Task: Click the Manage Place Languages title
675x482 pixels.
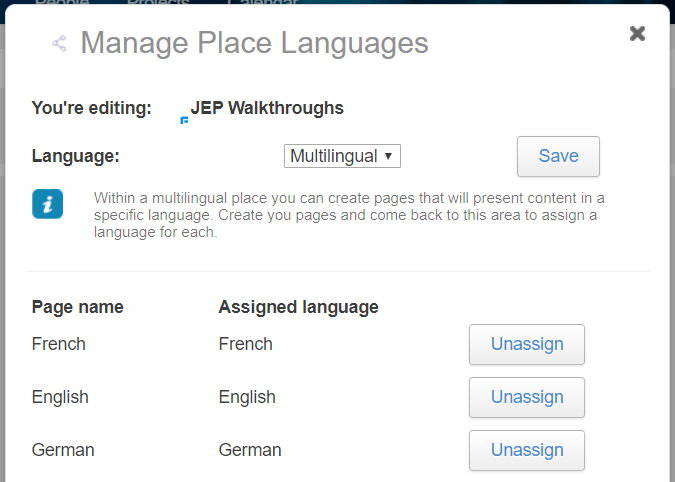Action: point(254,43)
